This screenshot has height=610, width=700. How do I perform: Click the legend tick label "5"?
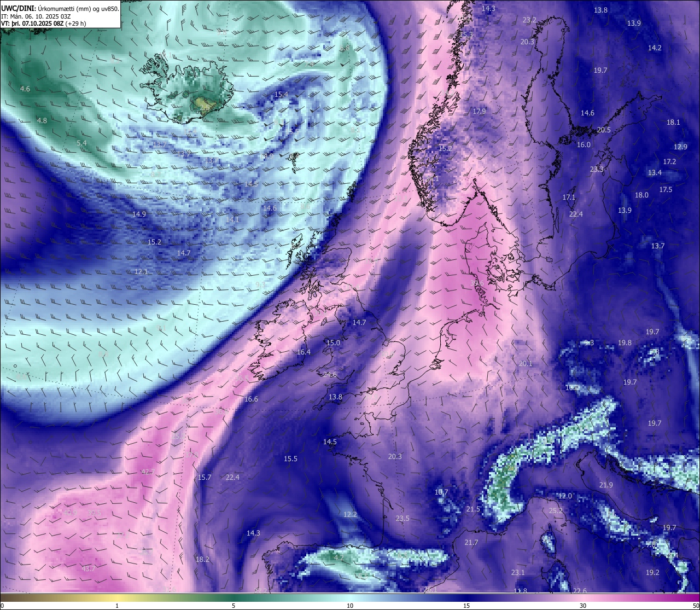pos(234,606)
